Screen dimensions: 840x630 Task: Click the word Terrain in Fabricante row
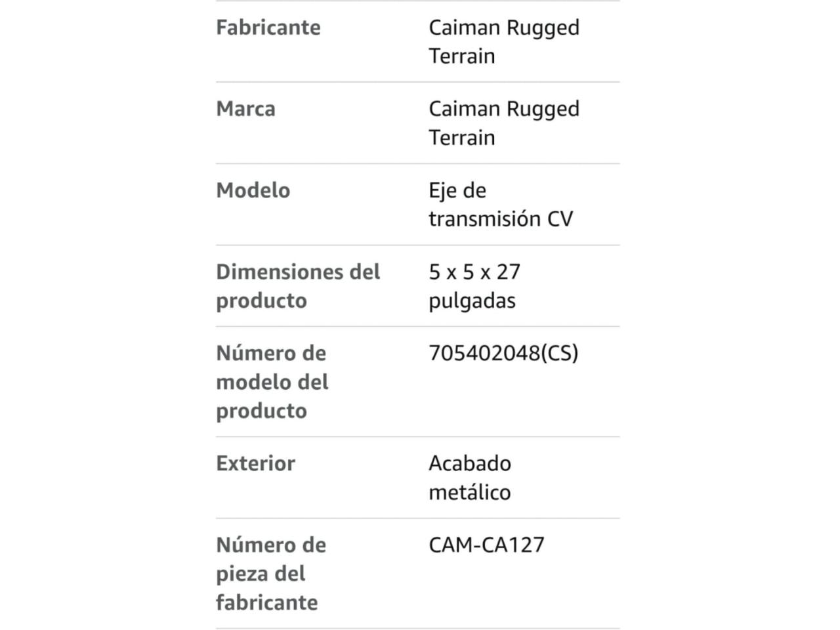[x=462, y=56]
